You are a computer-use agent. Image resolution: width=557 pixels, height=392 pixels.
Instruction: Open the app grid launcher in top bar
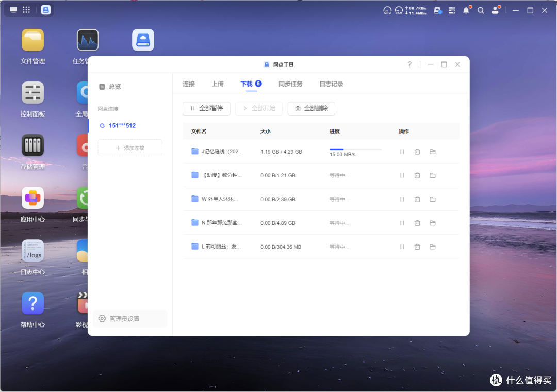pyautogui.click(x=26, y=10)
